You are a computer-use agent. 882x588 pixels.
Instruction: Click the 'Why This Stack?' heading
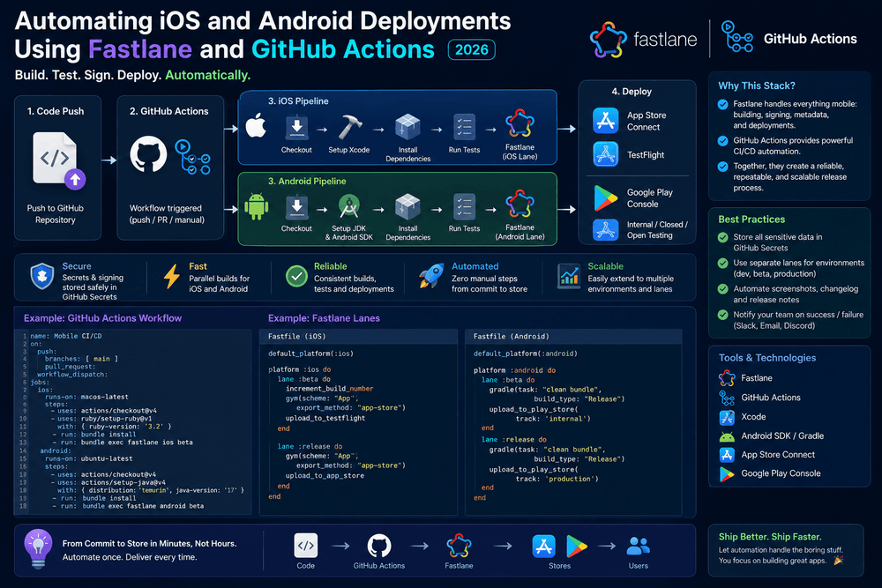pos(757,86)
